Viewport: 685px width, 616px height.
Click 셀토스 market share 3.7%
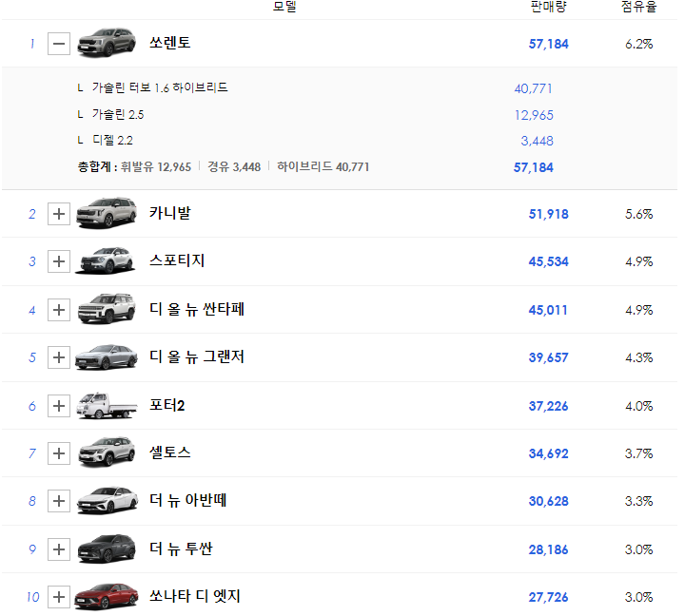pyautogui.click(x=638, y=453)
